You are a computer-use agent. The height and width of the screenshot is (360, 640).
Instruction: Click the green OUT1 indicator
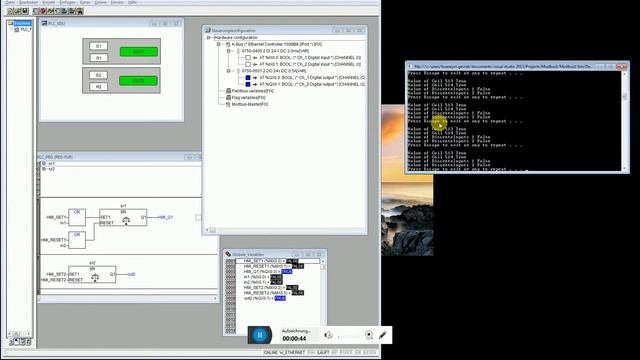click(139, 52)
